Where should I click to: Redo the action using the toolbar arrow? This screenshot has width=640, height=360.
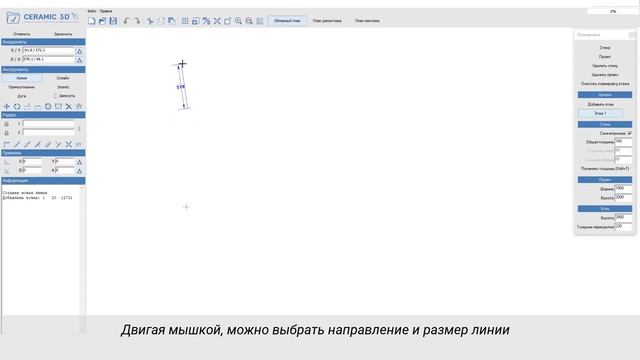coord(137,21)
